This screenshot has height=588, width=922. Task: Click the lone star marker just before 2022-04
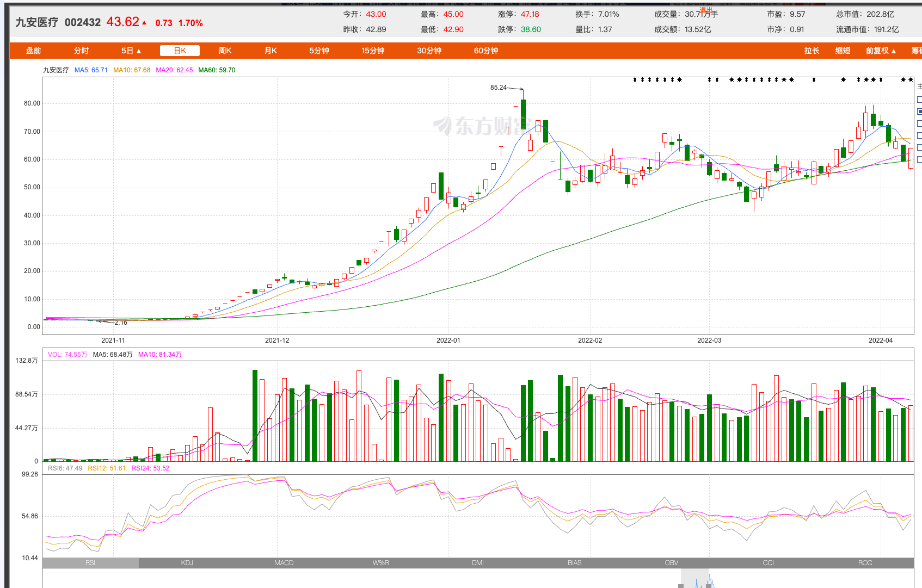coord(843,80)
